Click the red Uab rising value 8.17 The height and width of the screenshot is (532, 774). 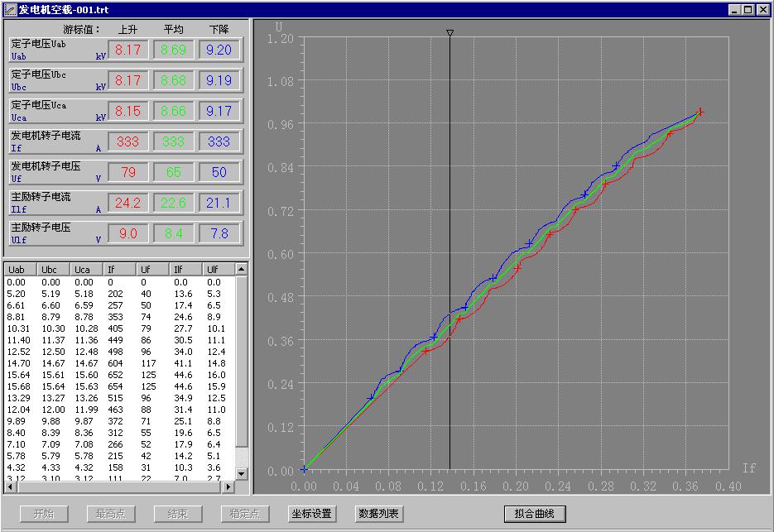point(128,50)
